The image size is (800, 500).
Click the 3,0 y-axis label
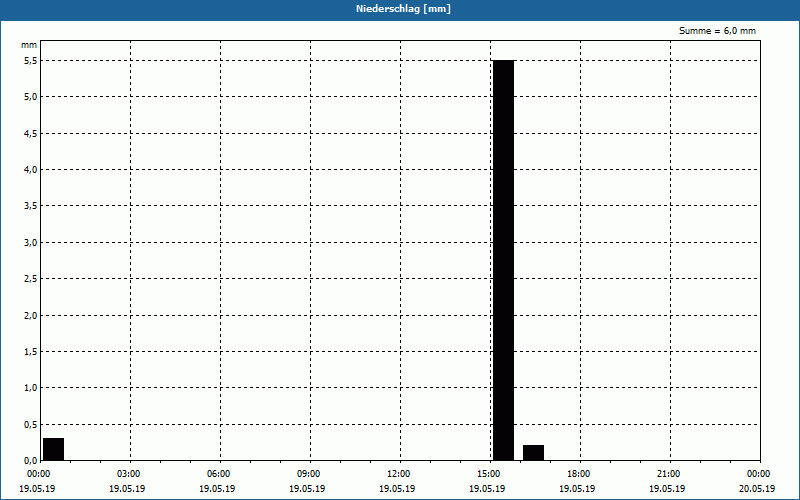[x=31, y=243]
